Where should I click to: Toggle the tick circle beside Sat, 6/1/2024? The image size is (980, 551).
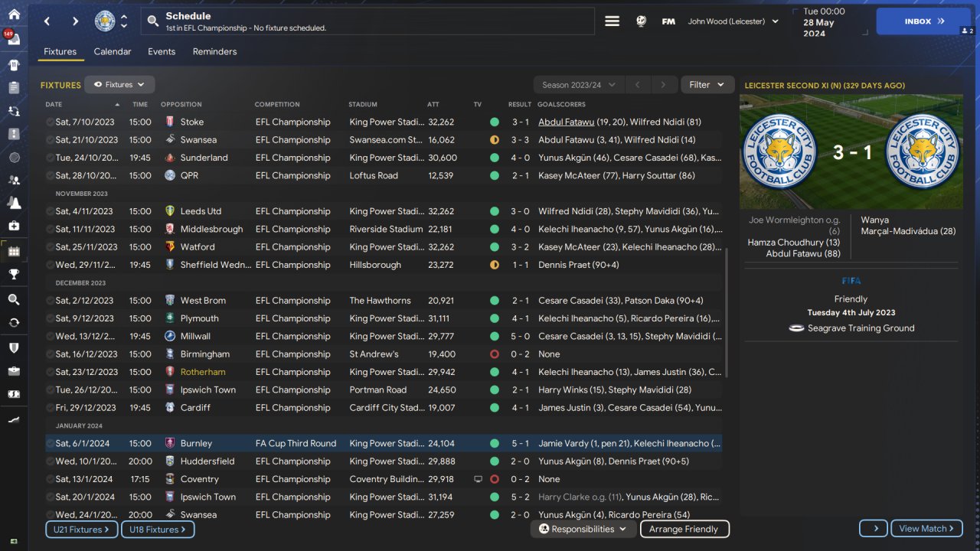pos(50,443)
